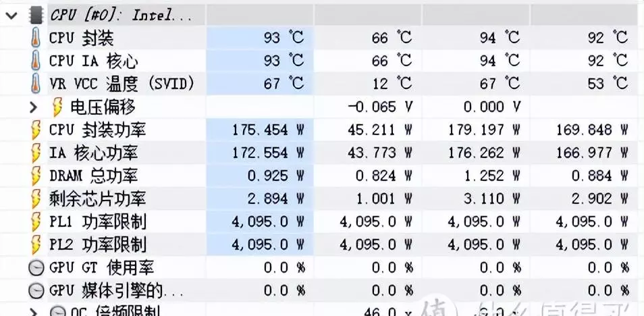Viewport: 644px width, 316px height.
Task: Click thermometer icon beside CPU IA 核心
Action: (36, 61)
